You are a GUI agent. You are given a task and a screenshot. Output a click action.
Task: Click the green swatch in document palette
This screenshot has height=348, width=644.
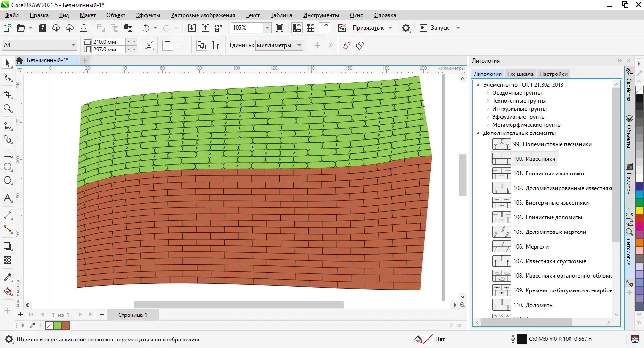tap(58, 325)
